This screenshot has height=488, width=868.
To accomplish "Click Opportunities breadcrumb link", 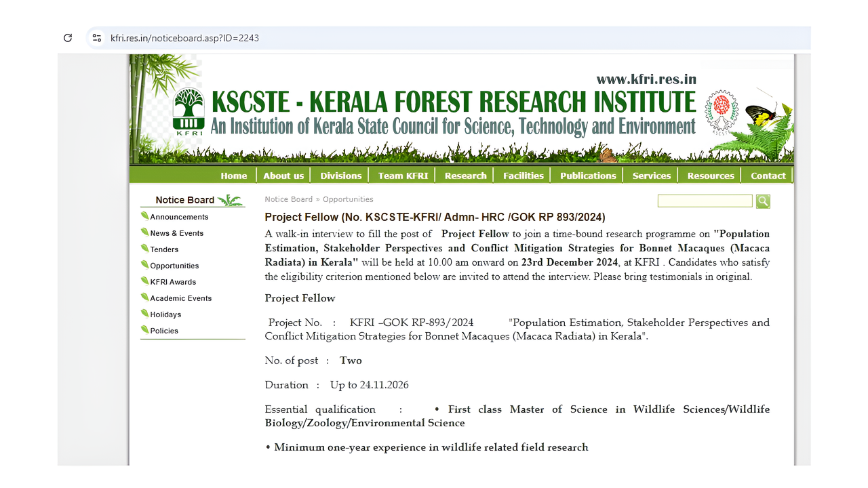I will 348,199.
